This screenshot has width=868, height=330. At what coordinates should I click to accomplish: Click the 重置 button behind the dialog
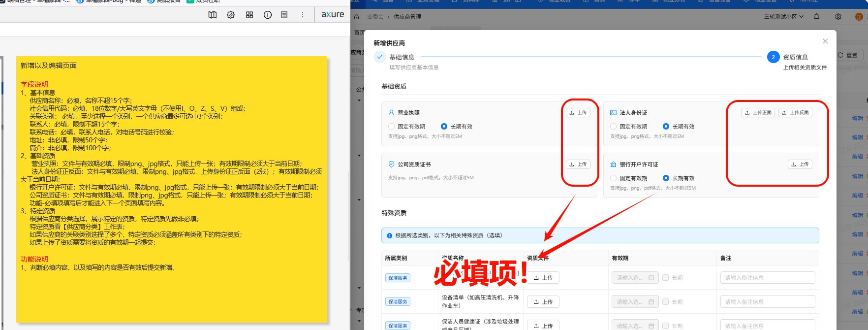pyautogui.click(x=849, y=55)
